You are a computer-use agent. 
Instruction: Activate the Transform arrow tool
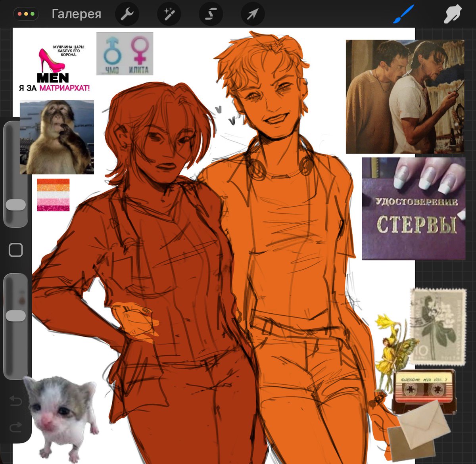253,14
